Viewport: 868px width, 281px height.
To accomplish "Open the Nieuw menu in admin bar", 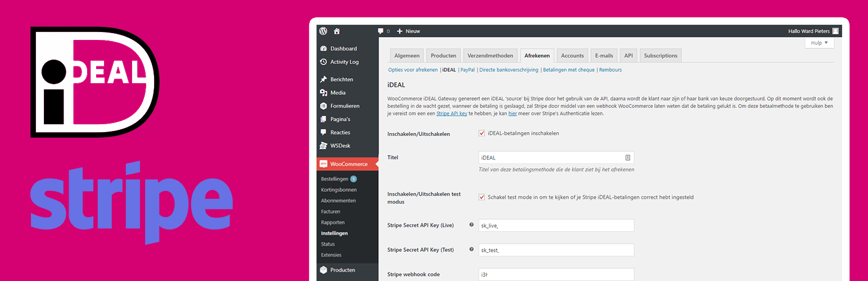I will point(409,31).
